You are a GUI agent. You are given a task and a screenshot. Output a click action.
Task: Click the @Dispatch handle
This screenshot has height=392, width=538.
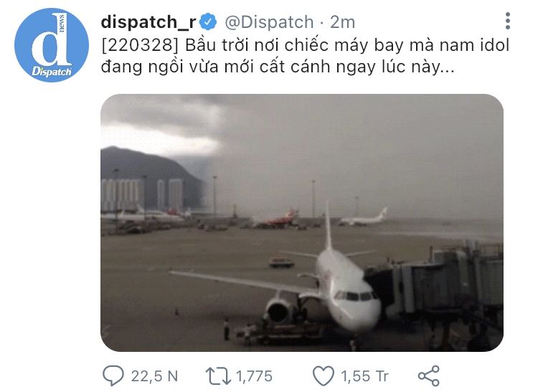(269, 22)
